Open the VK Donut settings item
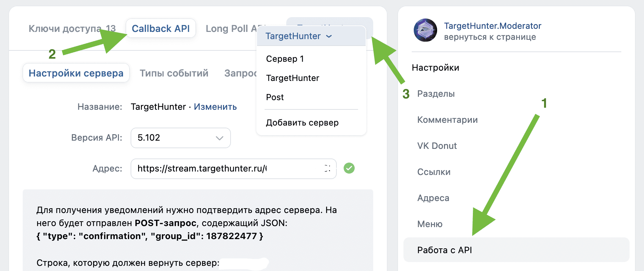 pos(437,146)
